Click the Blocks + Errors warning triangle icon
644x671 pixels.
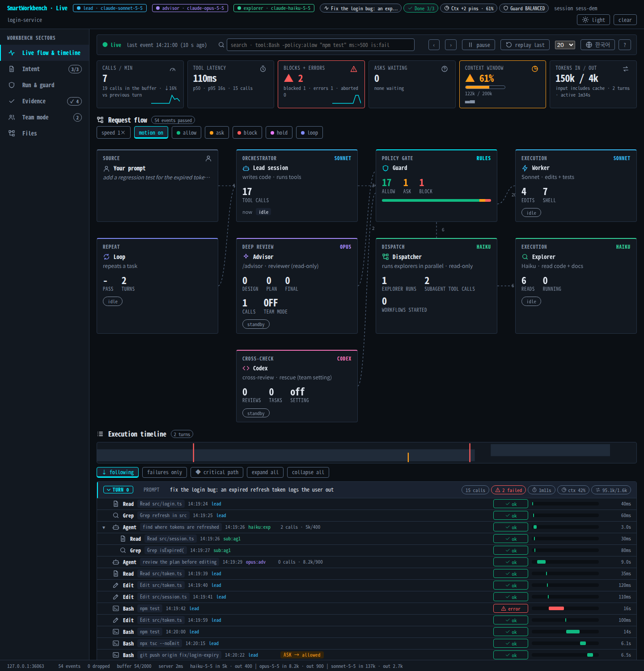click(354, 69)
